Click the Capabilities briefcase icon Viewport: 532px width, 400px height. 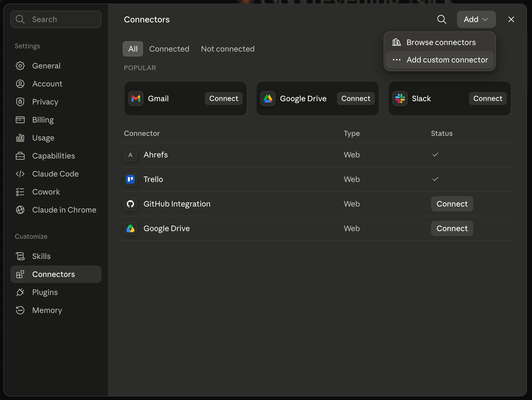[20, 156]
